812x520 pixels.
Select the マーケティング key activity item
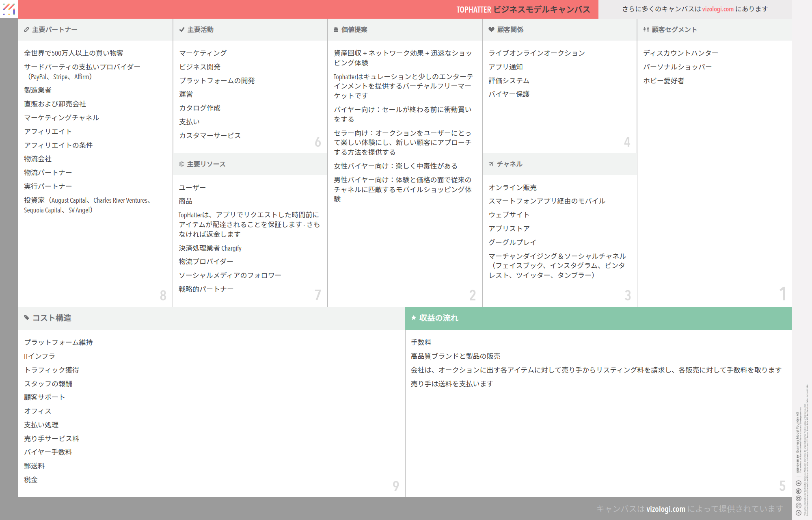click(x=203, y=53)
